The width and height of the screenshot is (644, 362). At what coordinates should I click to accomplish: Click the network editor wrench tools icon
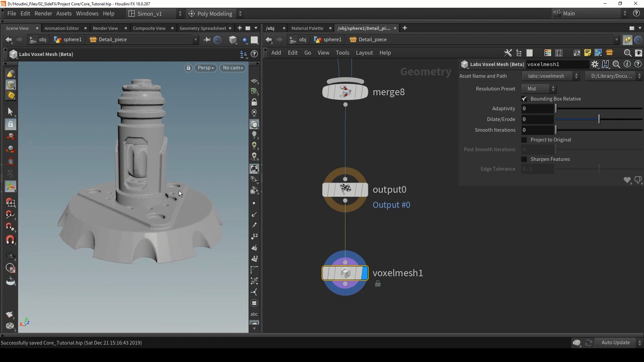click(508, 53)
